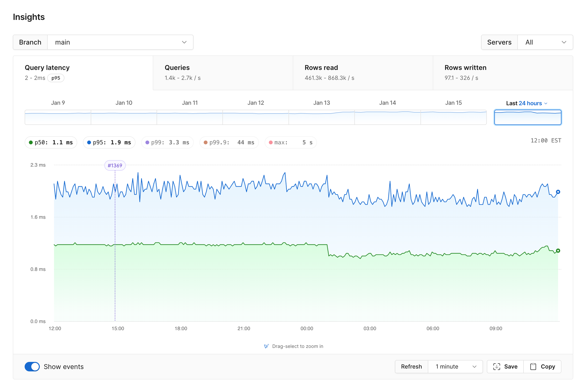587x392 pixels.
Task: Switch to the Rows written tab
Action: [x=502, y=73]
